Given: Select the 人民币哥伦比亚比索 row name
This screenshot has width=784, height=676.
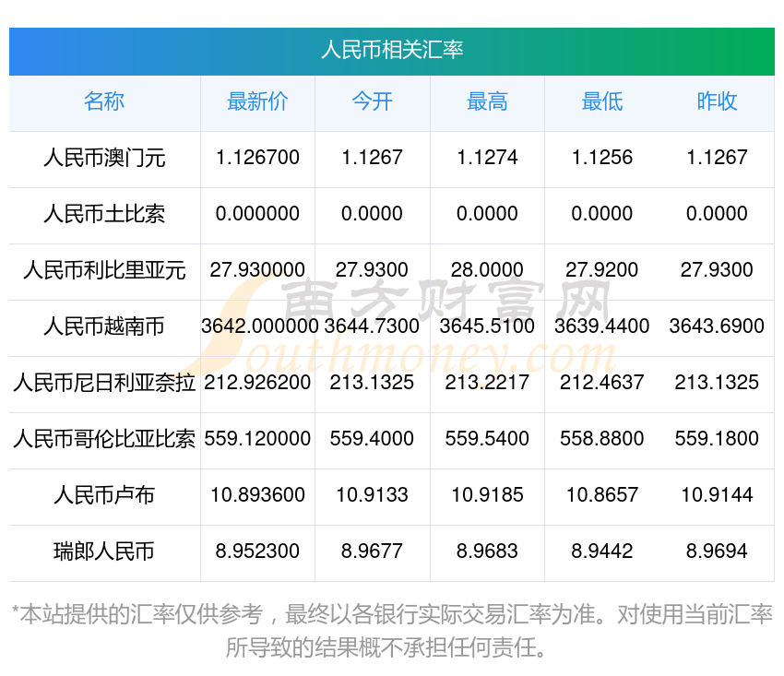Looking at the screenshot, I should pyautogui.click(x=104, y=438).
